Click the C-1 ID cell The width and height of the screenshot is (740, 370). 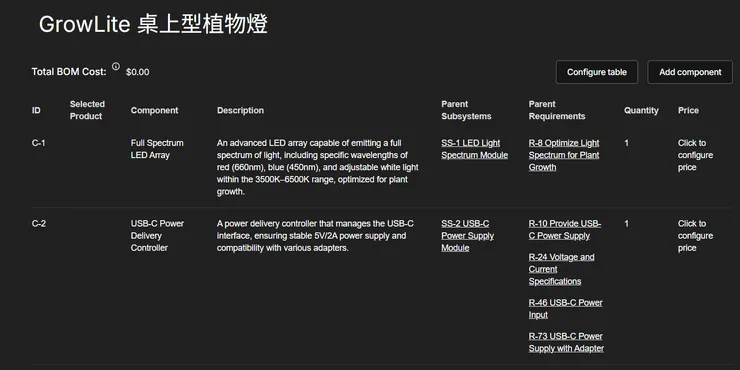tap(39, 143)
